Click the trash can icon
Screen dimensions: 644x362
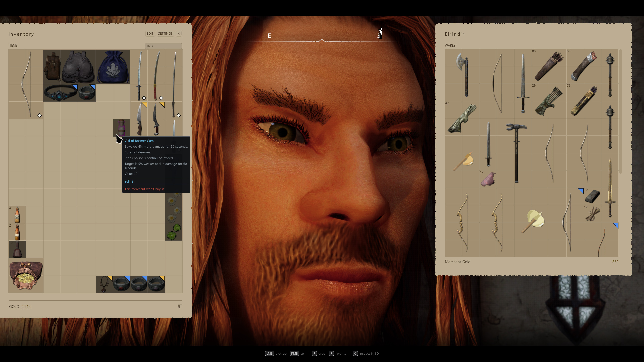180,306
